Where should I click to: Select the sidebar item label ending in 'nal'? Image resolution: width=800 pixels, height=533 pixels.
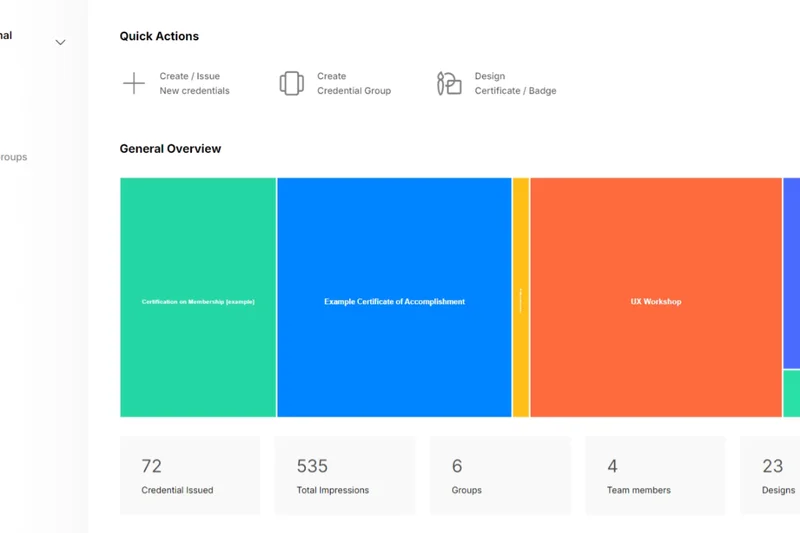click(x=6, y=36)
